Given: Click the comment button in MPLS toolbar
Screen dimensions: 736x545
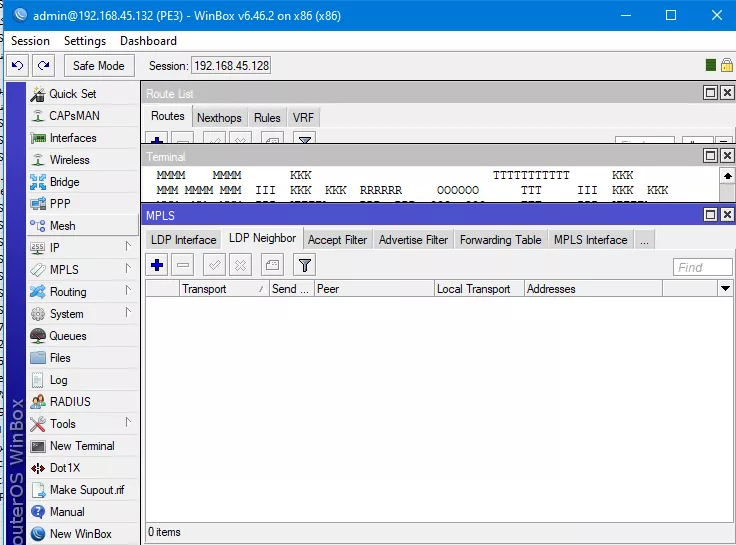Looking at the screenshot, I should click(x=272, y=265).
